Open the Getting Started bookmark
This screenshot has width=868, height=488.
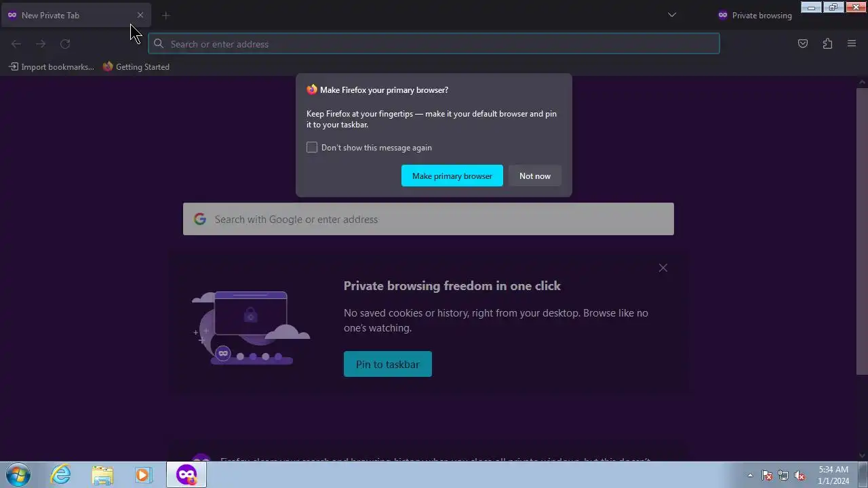pos(136,67)
